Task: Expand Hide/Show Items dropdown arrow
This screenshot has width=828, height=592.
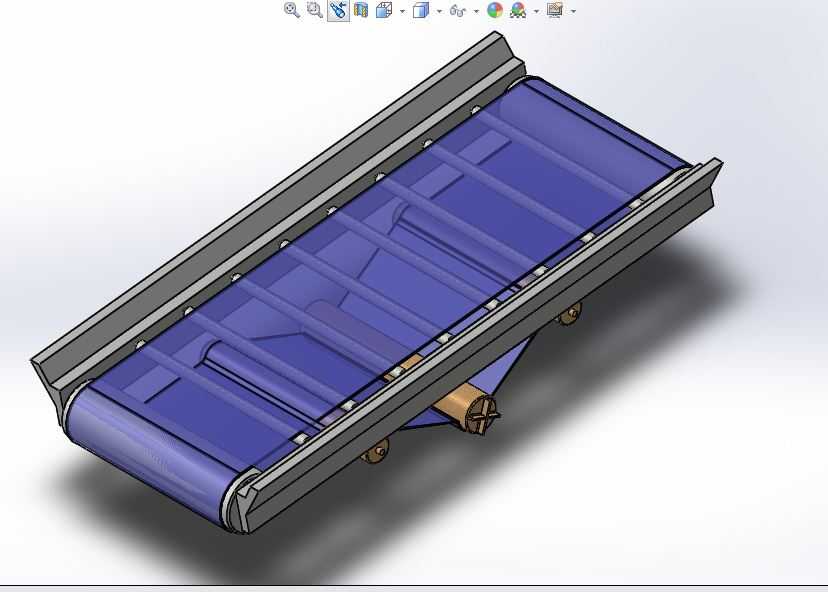Action: click(476, 11)
